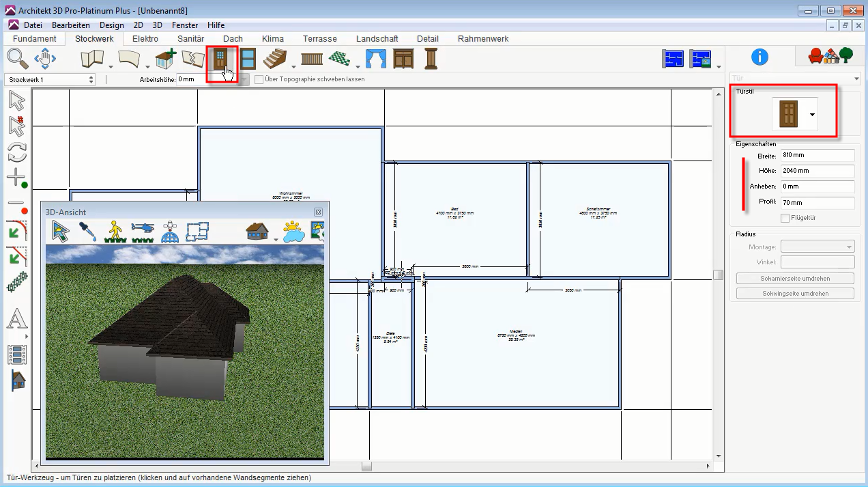Select the window tool icon
Viewport: 868px width, 487px height.
248,59
